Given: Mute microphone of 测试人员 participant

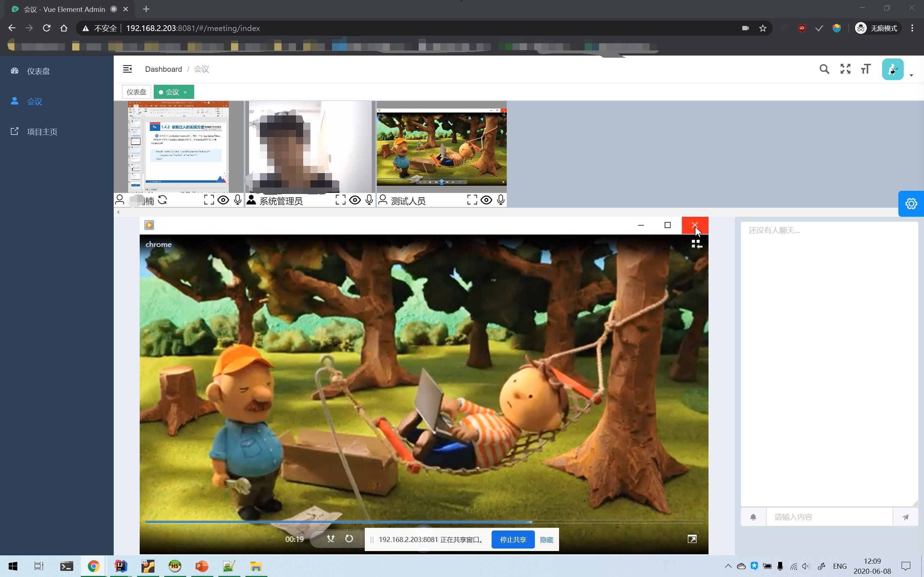Looking at the screenshot, I should [501, 200].
